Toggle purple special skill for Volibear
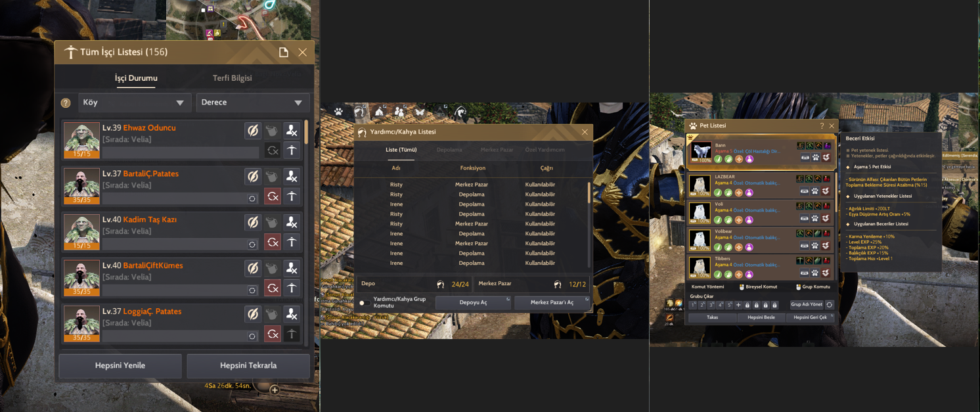Image resolution: width=980 pixels, height=412 pixels. click(x=749, y=247)
